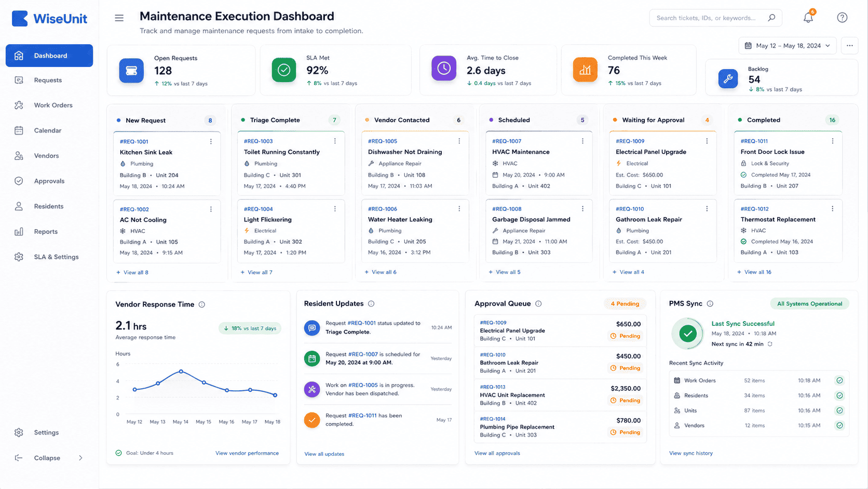Image resolution: width=868 pixels, height=489 pixels.
Task: Click View all updates link
Action: point(324,454)
